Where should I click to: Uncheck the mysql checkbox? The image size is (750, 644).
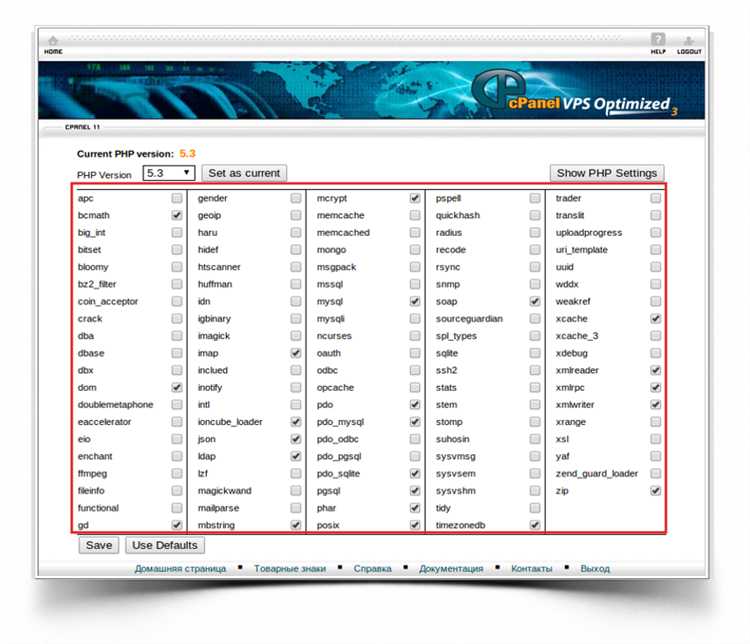coord(415,301)
